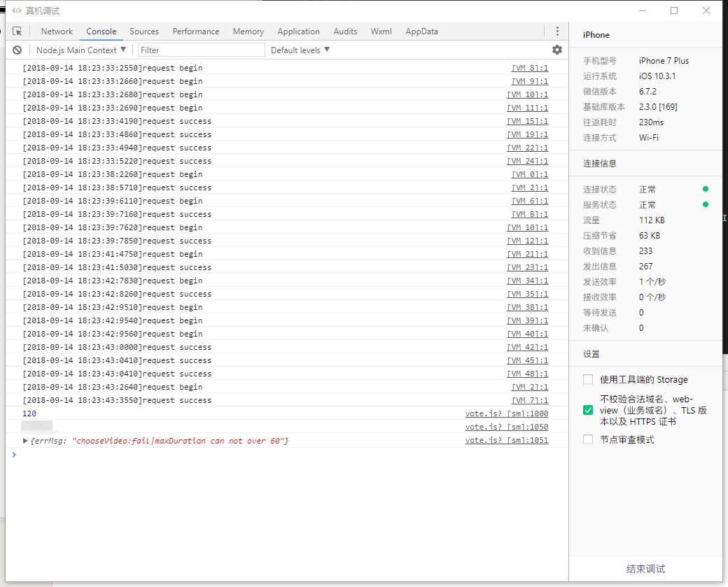Open the Performance tab
The width and height of the screenshot is (728, 587).
coord(196,31)
